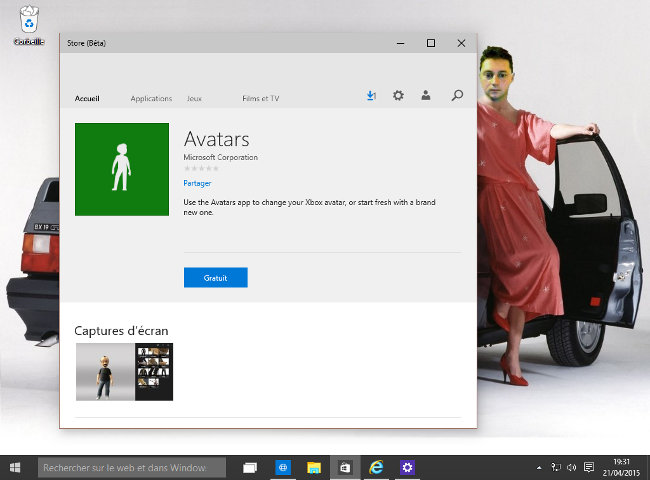Open Store settings gear icon

pyautogui.click(x=398, y=96)
